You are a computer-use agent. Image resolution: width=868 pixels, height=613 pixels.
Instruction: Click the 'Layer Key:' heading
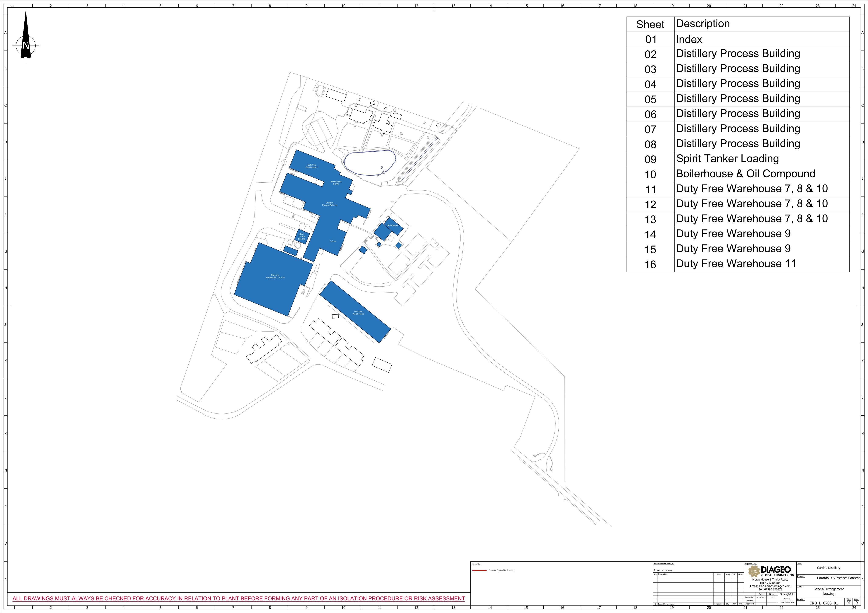point(477,564)
